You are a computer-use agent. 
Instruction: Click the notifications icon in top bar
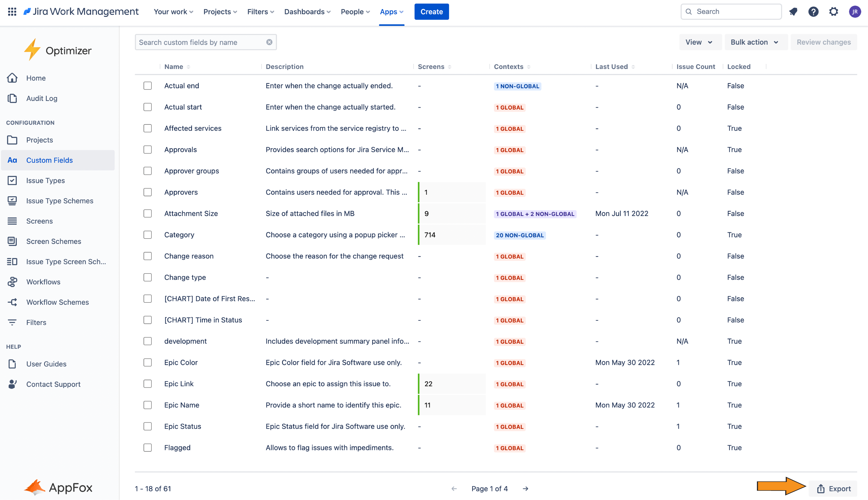793,12
